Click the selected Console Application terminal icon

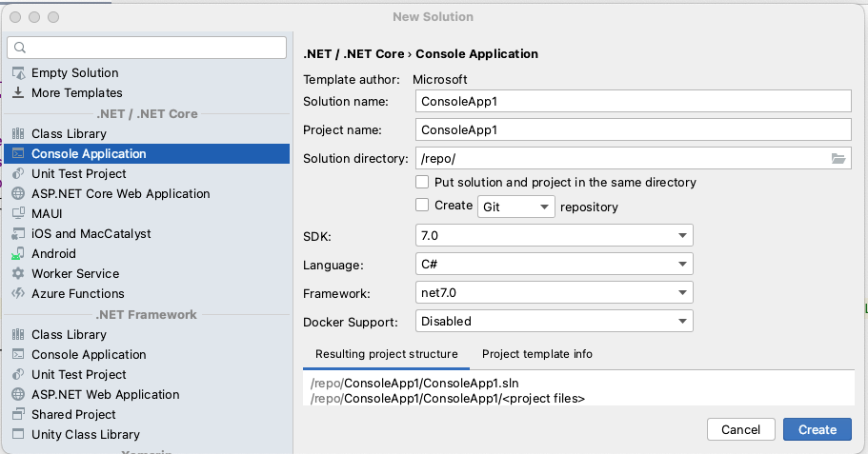pyautogui.click(x=18, y=153)
